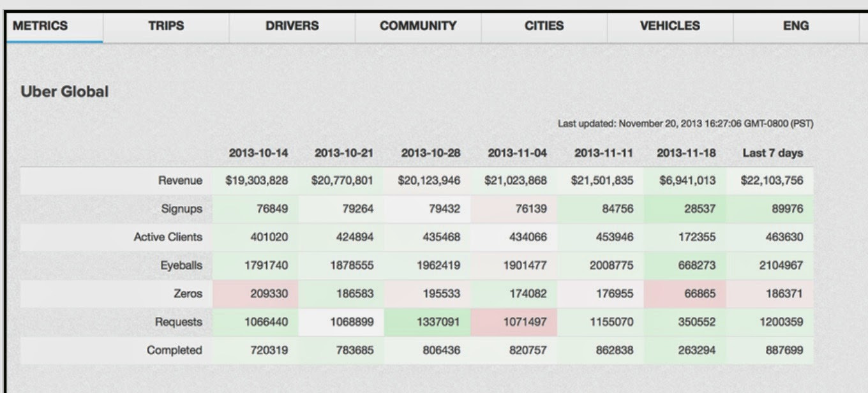Image resolution: width=868 pixels, height=393 pixels.
Task: Click zeros cell 186583
Action: 341,294
